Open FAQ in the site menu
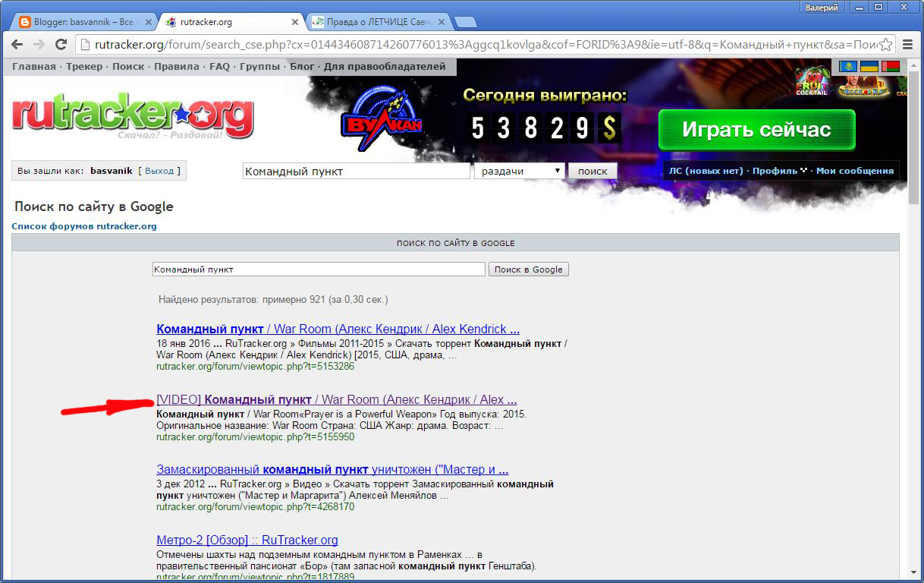924x583 pixels. (219, 66)
